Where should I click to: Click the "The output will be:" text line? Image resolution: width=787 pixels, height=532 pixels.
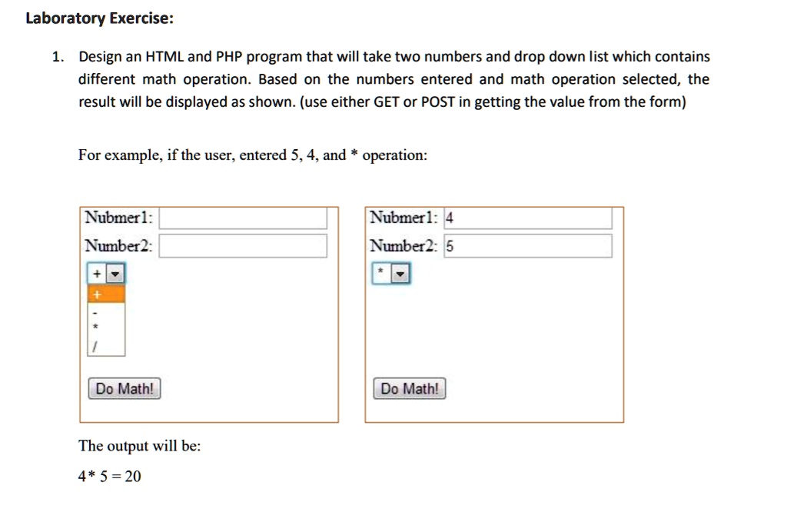[x=139, y=446]
